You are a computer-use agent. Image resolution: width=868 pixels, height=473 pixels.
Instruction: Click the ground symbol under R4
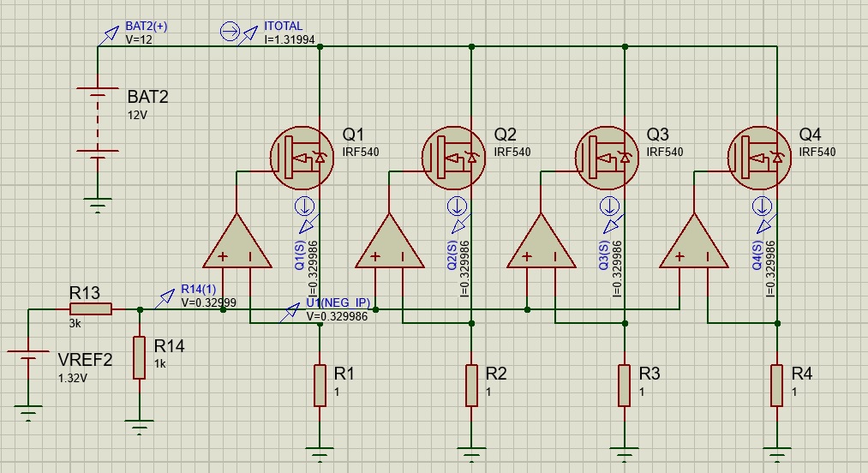point(777,454)
